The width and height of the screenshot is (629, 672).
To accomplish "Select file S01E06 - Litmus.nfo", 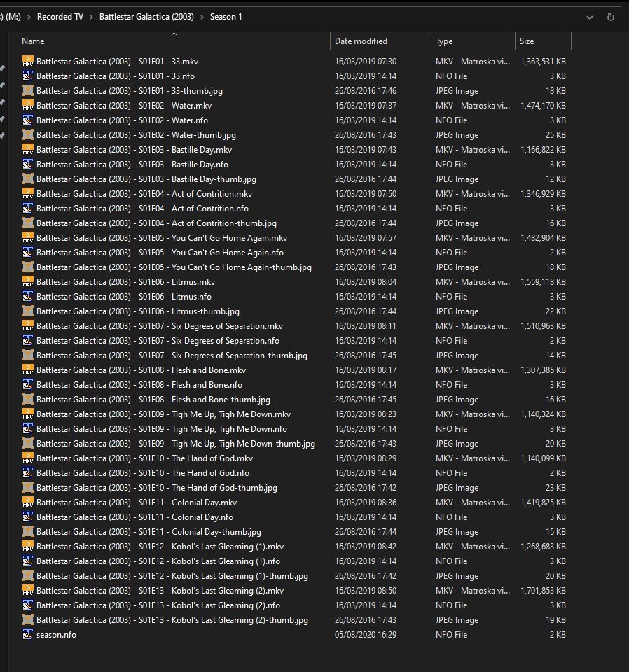I will point(124,297).
